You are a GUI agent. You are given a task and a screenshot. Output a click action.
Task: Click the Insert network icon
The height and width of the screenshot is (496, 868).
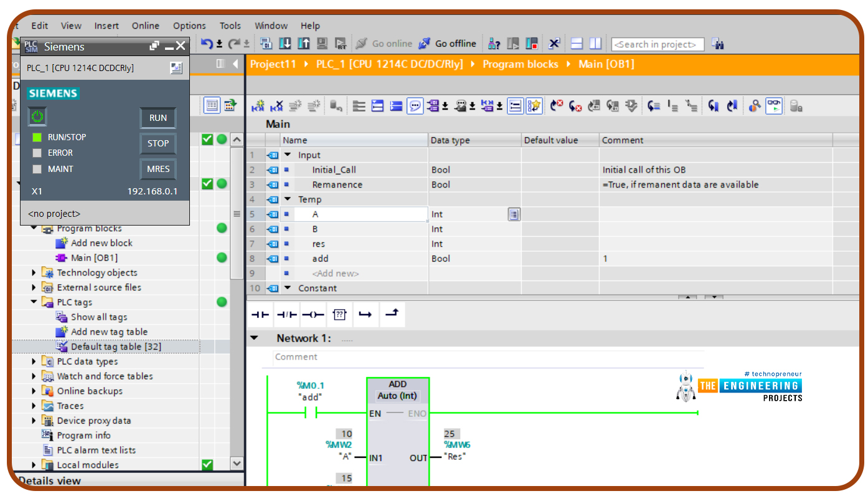coord(258,106)
